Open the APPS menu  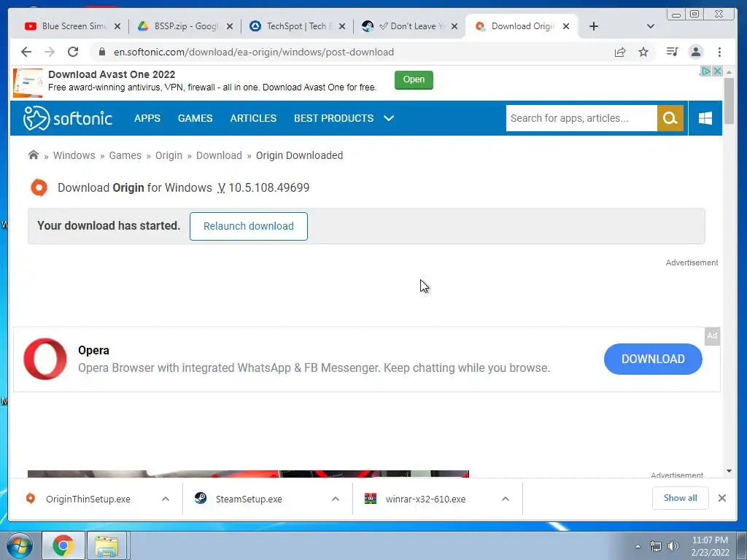[x=147, y=118]
